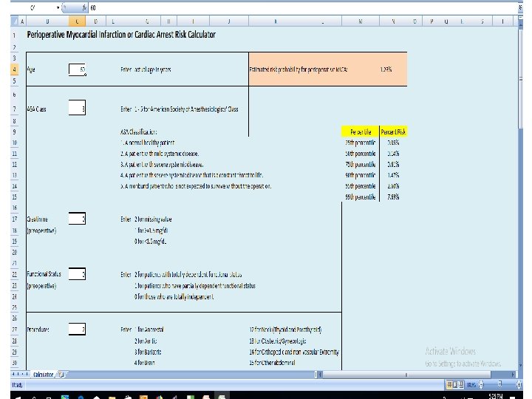Select row 9 header
Screen dimensions: 532x399
(14, 132)
